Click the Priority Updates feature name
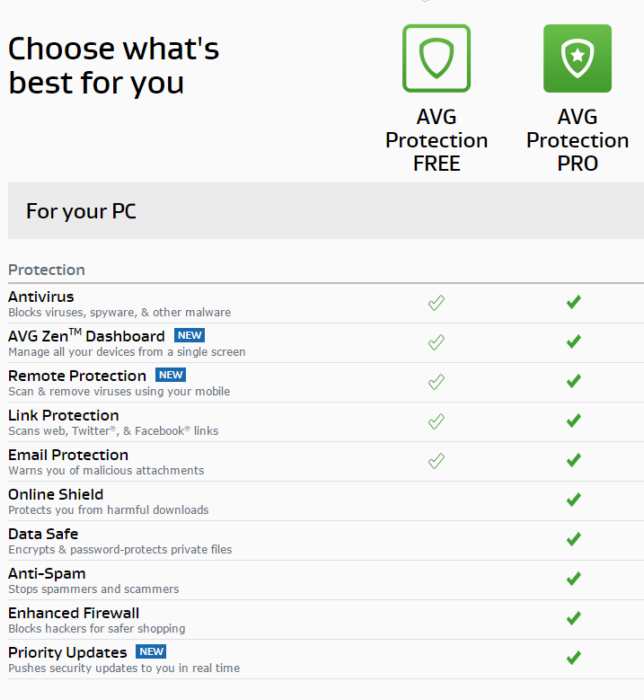 tap(67, 653)
